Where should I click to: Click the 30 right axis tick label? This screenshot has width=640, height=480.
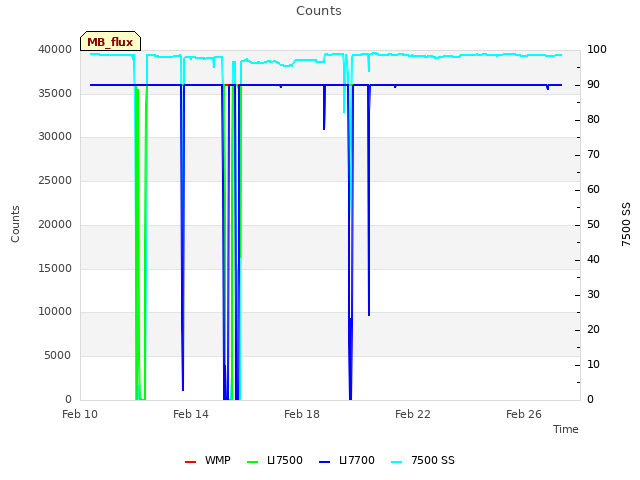(593, 295)
